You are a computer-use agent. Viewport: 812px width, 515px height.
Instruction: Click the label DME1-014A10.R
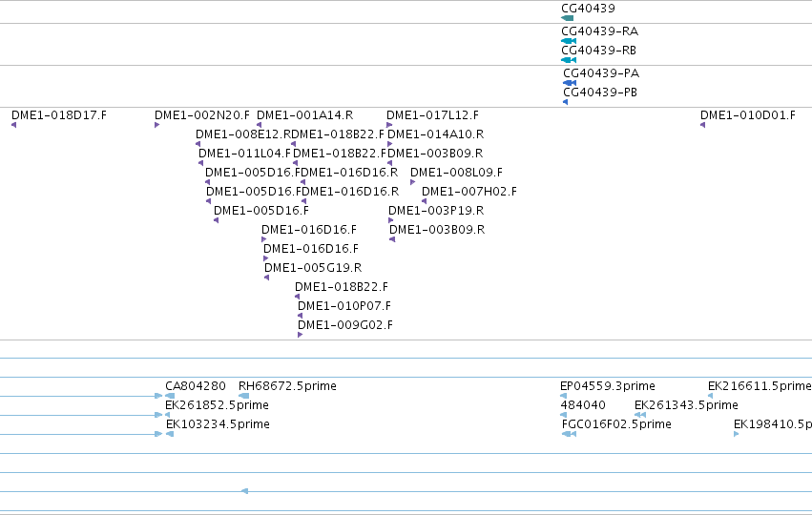point(435,134)
